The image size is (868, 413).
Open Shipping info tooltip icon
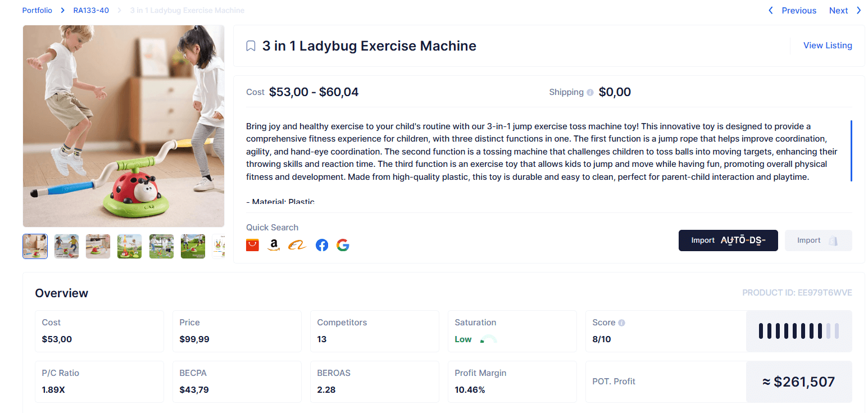(590, 93)
